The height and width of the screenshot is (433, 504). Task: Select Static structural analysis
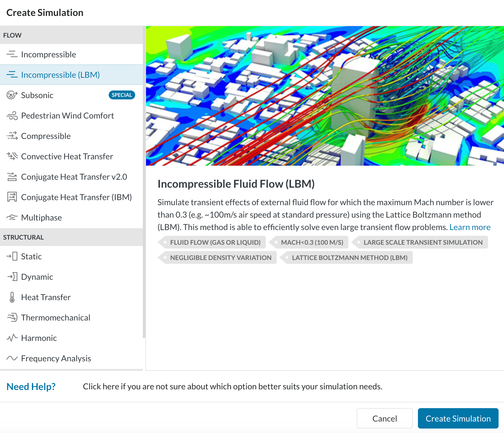click(x=71, y=256)
